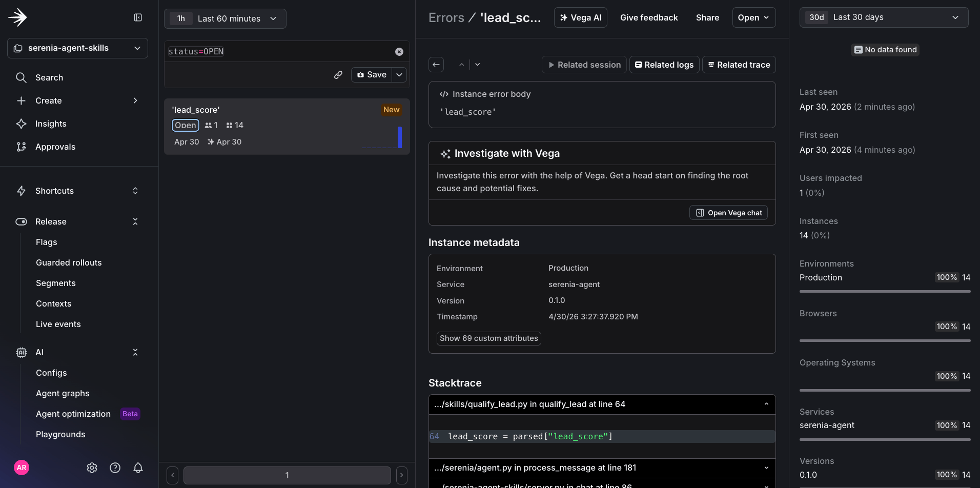Open Related trace
This screenshot has height=488, width=980.
[x=739, y=65]
